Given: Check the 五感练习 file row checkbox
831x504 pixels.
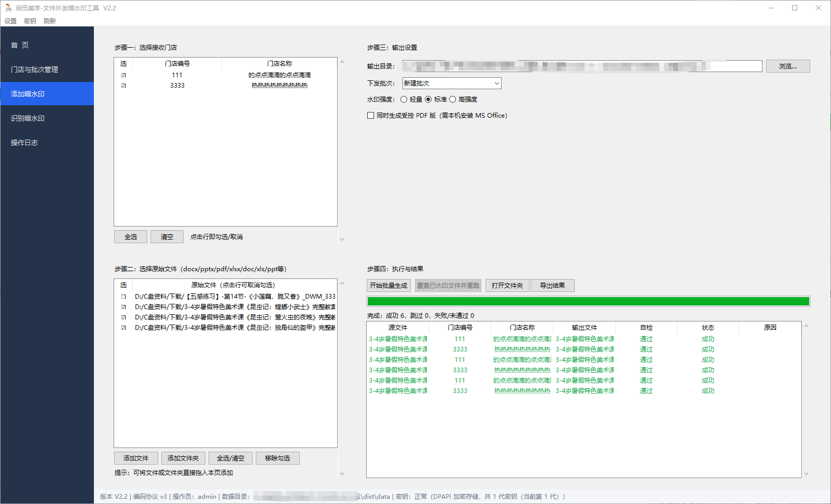Looking at the screenshot, I should [x=123, y=297].
